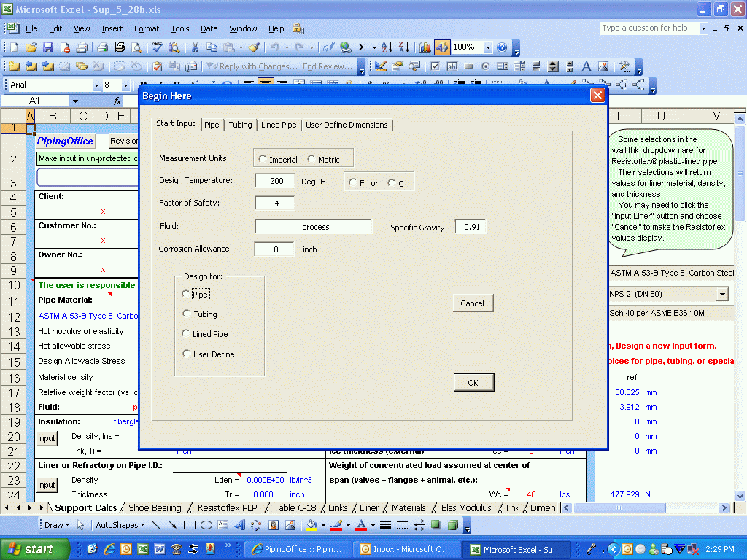The width and height of the screenshot is (747, 560).
Task: Click the Fluid process input field
Action: 313,227
